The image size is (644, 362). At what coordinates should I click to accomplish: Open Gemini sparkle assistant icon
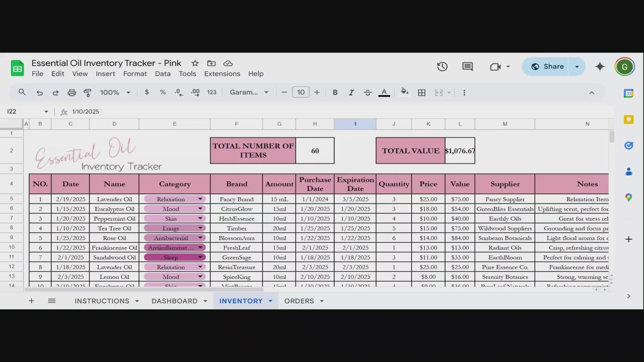click(x=600, y=66)
